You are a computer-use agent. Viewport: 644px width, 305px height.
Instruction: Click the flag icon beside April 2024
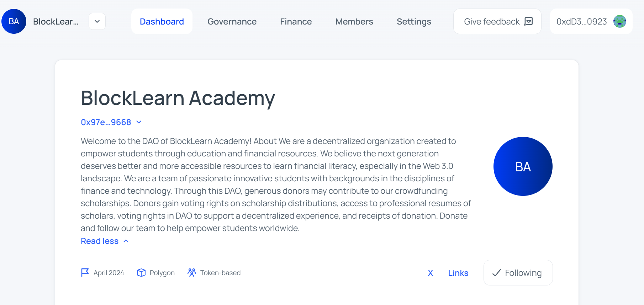click(85, 273)
